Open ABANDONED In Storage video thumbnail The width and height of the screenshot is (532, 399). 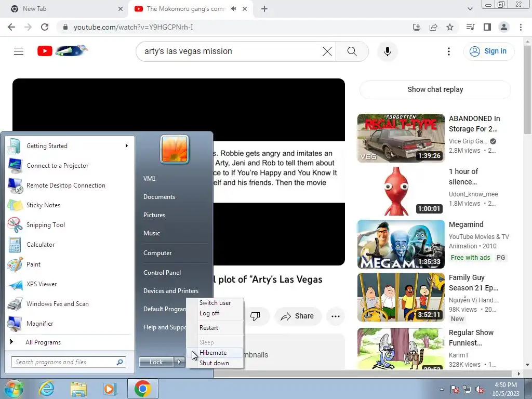(x=401, y=138)
